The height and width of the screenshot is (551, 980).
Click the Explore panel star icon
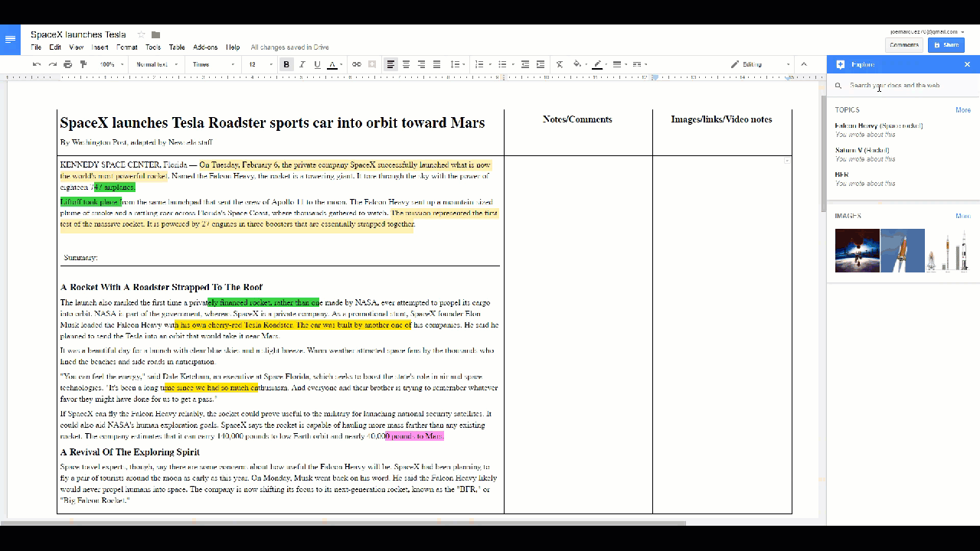click(x=840, y=65)
